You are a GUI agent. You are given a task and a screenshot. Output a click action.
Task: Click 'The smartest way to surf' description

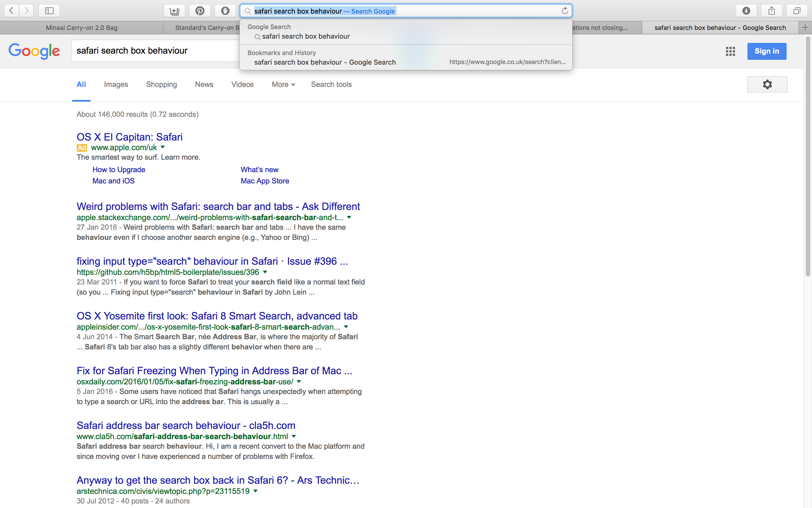(138, 157)
